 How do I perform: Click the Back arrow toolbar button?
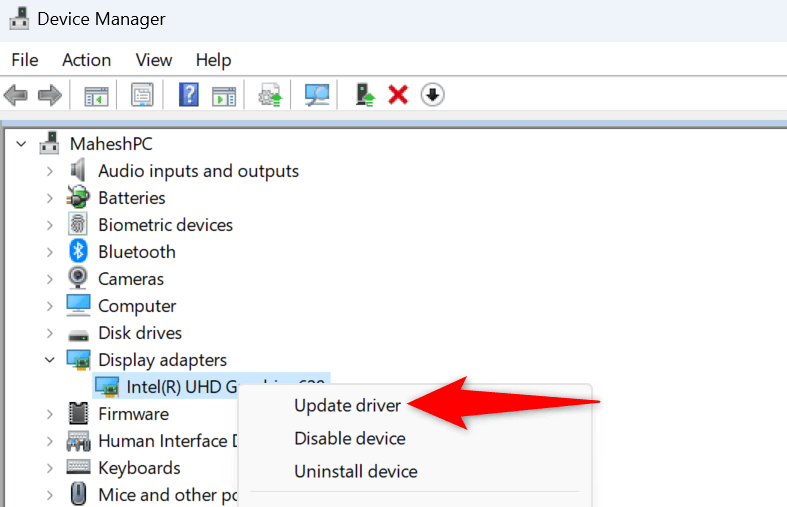[x=16, y=95]
